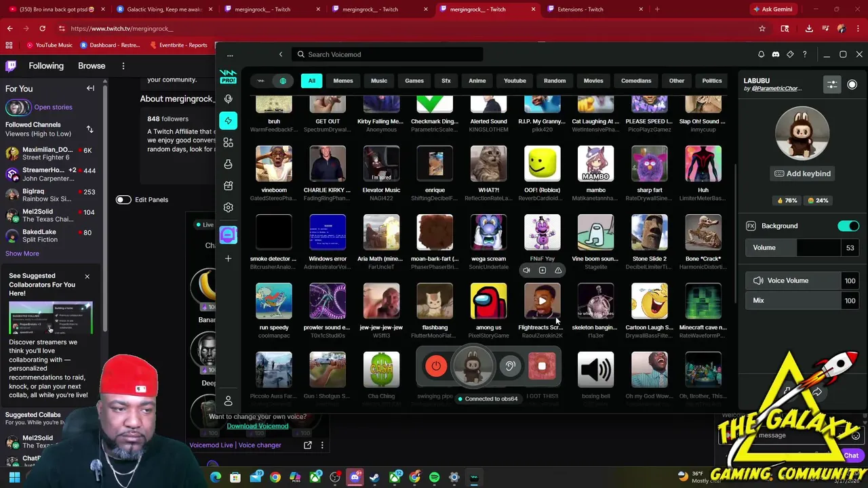Open the pop-out icon next to Voicemod Live panel

[308, 445]
